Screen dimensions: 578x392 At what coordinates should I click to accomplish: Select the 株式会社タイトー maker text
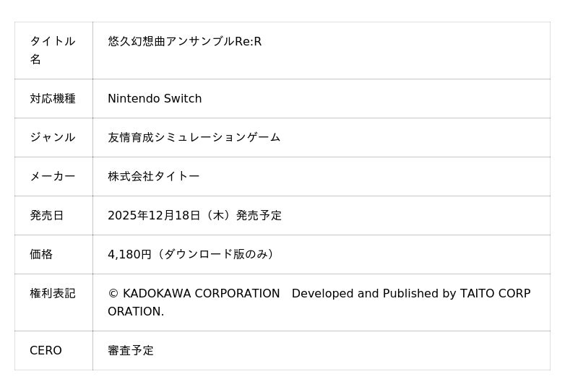click(x=153, y=177)
